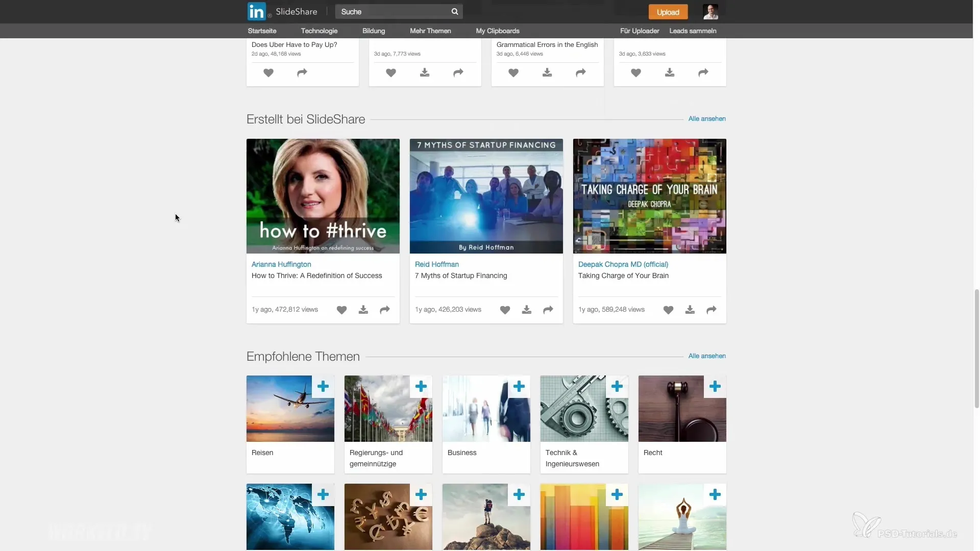
Task: Click Alle ansehen for Empfohlene Themen
Action: 707,356
